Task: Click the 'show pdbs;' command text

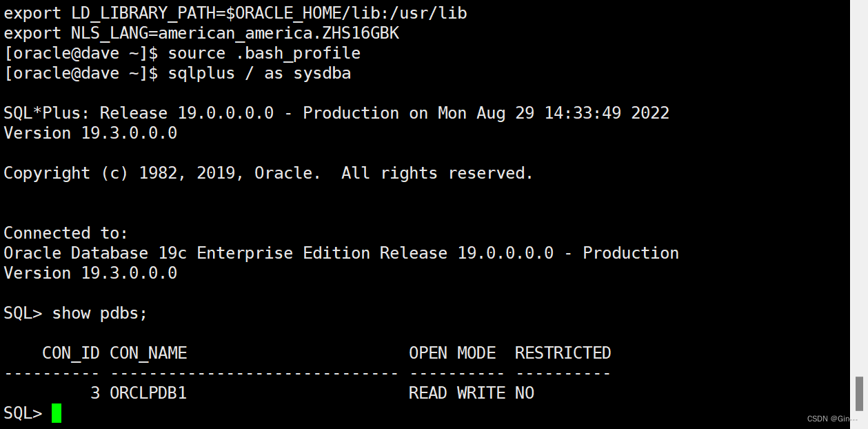Action: pos(100,313)
